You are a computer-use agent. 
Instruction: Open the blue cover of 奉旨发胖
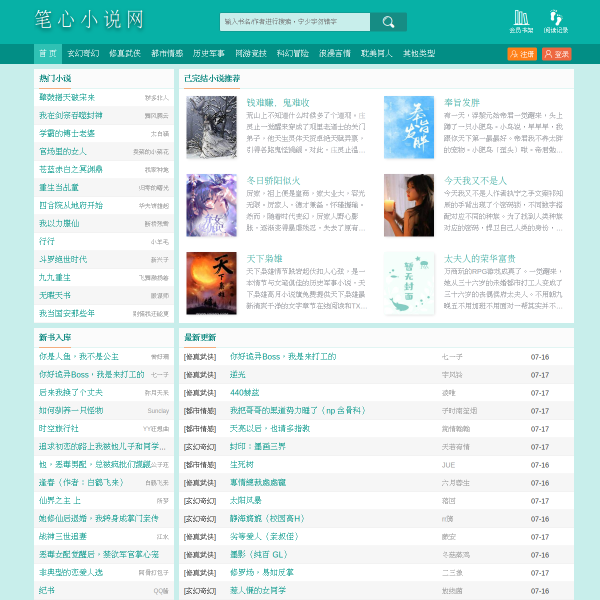(x=409, y=127)
